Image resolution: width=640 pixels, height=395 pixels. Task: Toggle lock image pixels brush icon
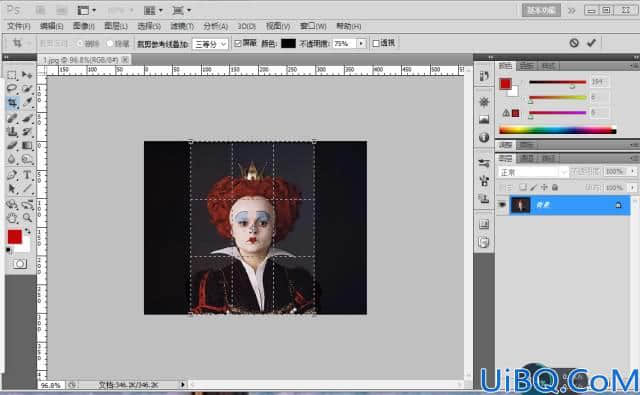tap(533, 187)
